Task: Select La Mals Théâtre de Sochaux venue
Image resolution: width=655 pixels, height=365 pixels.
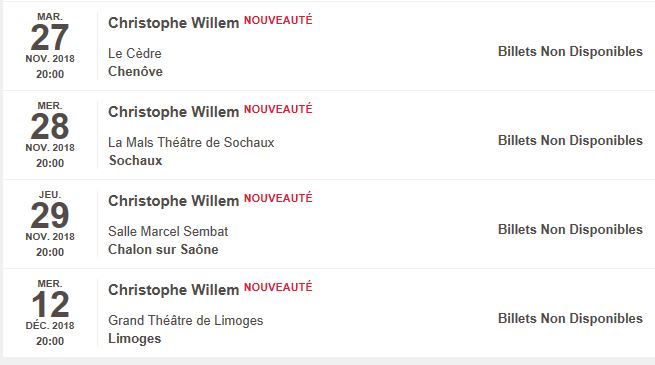Action: pos(191,142)
